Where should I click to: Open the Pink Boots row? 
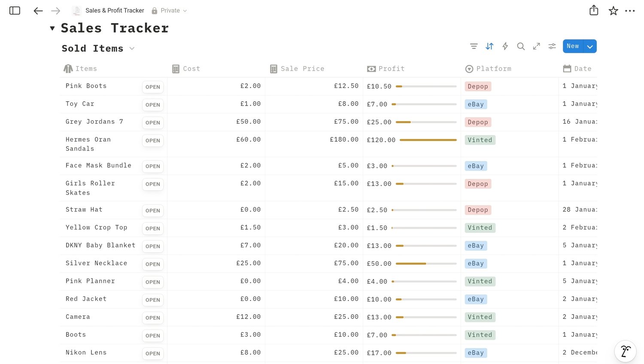(x=152, y=87)
